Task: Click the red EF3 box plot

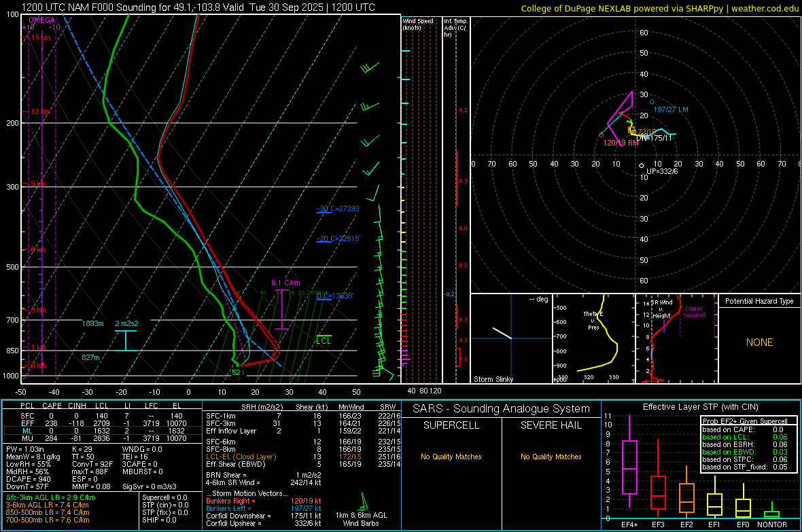Action: [x=658, y=477]
